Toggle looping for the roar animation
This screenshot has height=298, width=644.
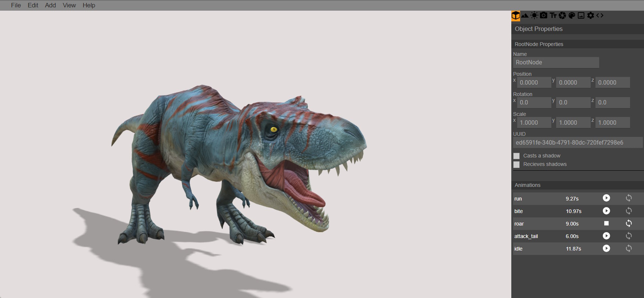(x=629, y=223)
